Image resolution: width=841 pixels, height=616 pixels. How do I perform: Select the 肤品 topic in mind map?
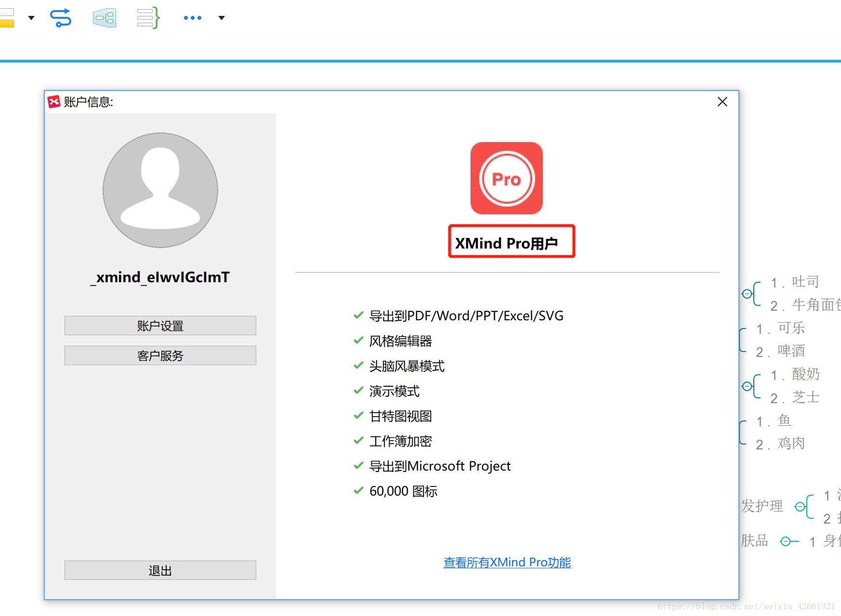(754, 541)
